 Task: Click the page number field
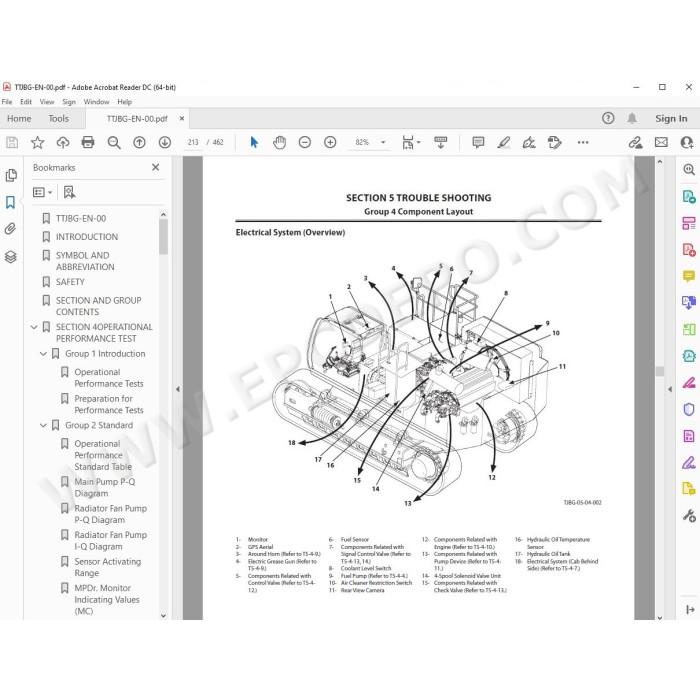click(x=193, y=142)
